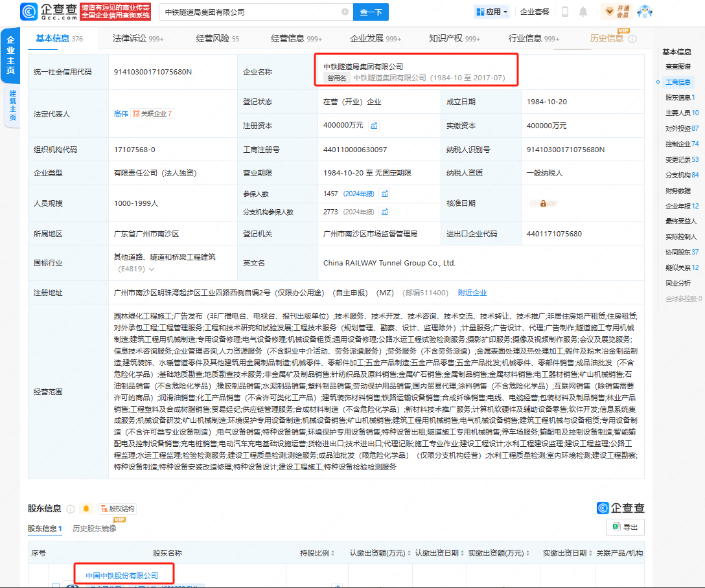Open 2024年报 link beside 1457

point(359,194)
